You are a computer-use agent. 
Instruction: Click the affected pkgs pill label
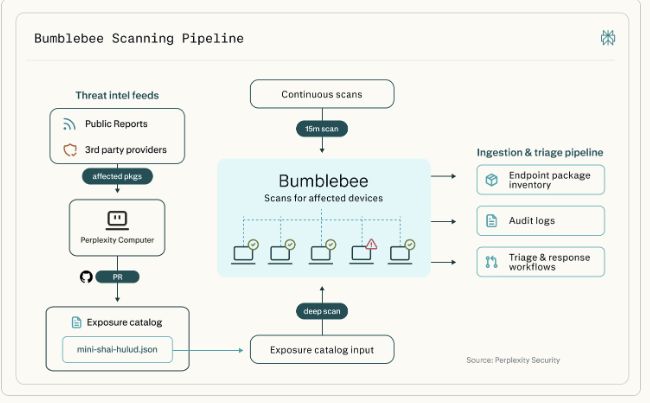(x=117, y=176)
